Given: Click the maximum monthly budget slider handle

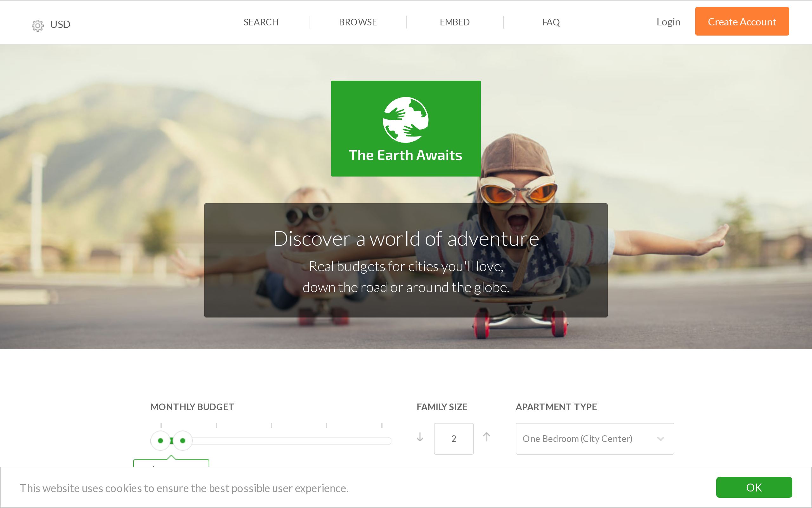Looking at the screenshot, I should 182,440.
